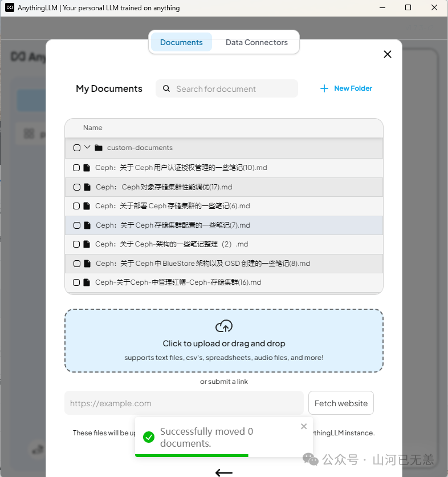
Task: Select the custom-documents folder name
Action: click(x=140, y=148)
